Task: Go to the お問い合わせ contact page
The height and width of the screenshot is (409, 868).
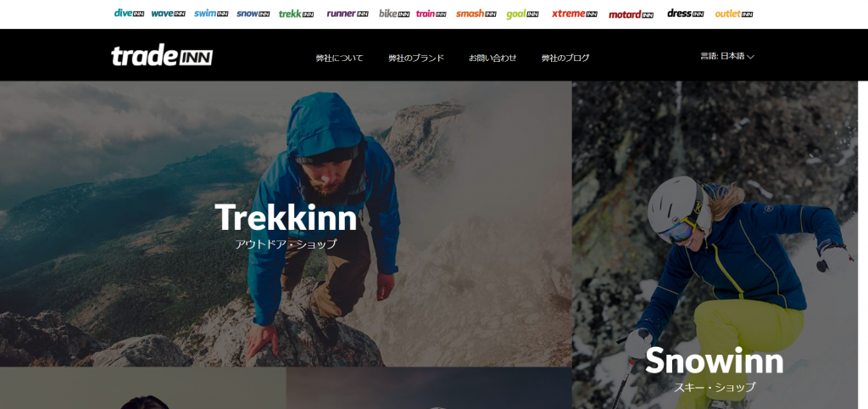Action: point(492,58)
